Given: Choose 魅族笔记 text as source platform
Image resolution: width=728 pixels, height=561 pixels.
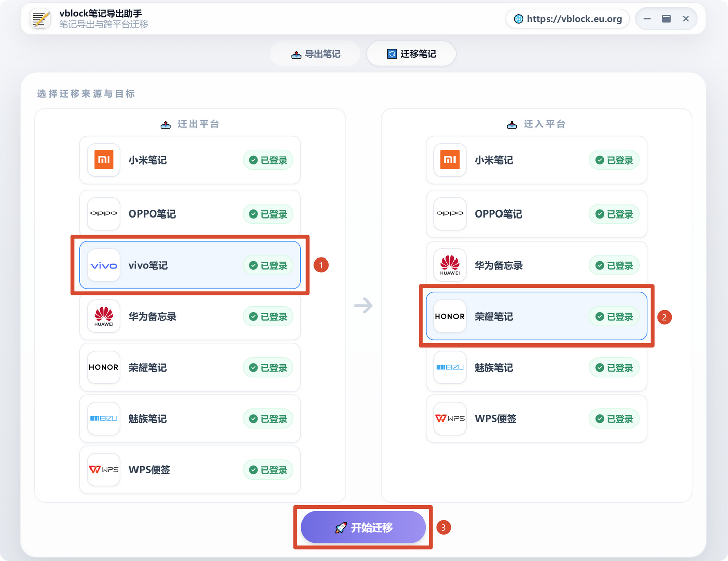Looking at the screenshot, I should point(148,419).
